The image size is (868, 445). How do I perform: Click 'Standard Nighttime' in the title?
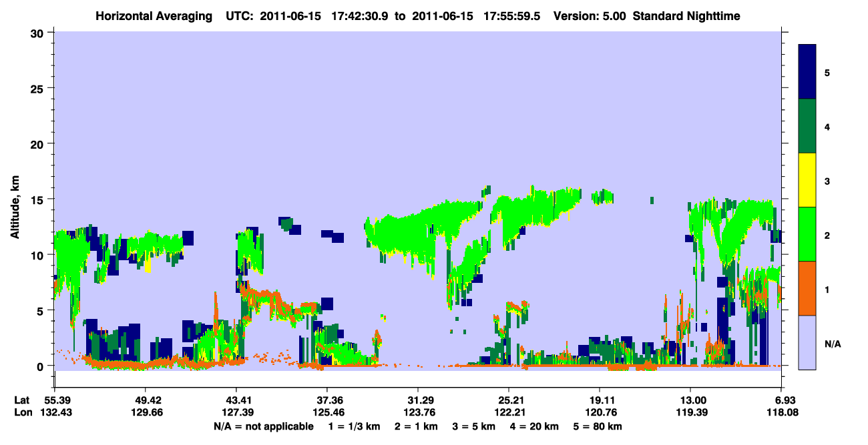pos(686,16)
